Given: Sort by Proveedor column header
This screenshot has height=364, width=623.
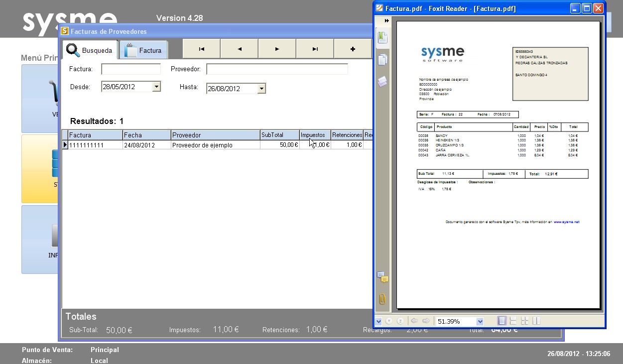Looking at the screenshot, I should (x=216, y=135).
